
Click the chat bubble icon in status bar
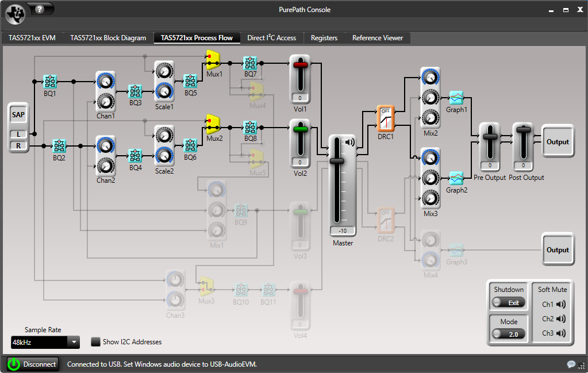[571, 364]
